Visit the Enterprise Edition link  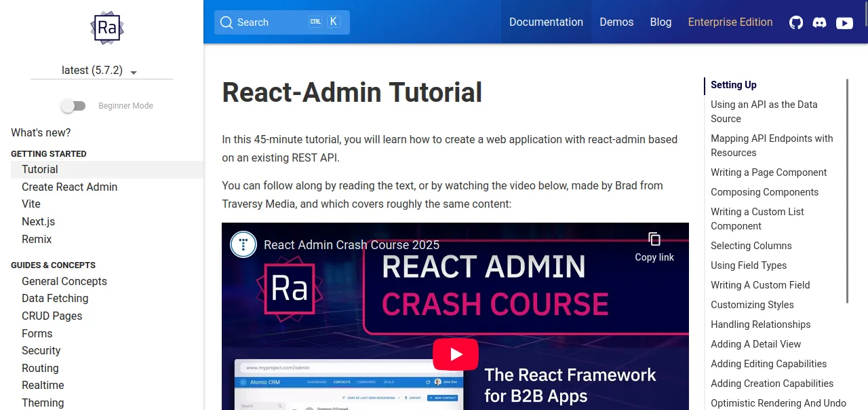point(730,22)
